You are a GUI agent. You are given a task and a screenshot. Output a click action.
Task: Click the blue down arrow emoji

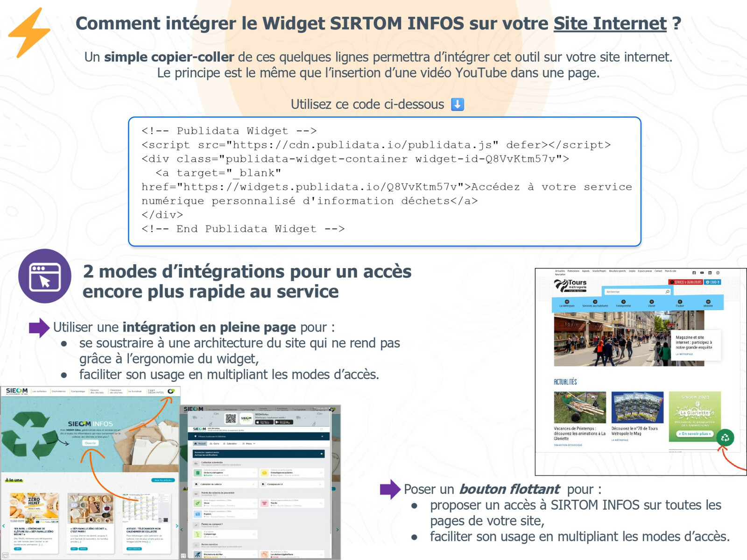pos(458,104)
